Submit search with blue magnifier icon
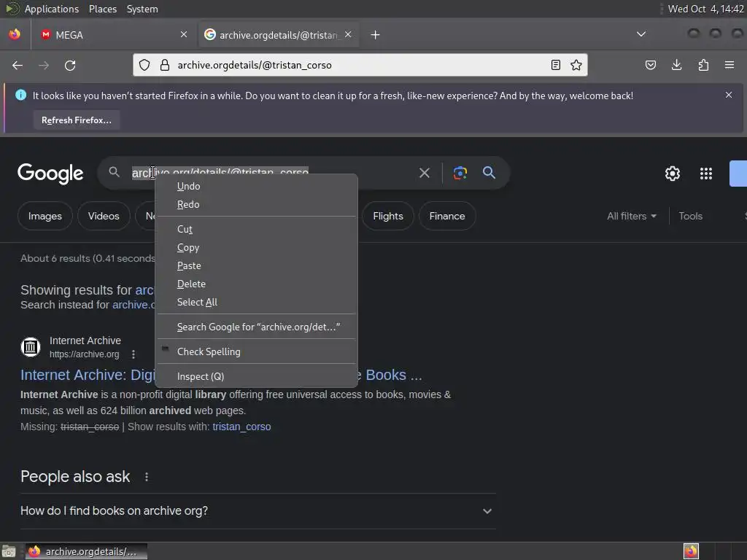 pos(489,172)
